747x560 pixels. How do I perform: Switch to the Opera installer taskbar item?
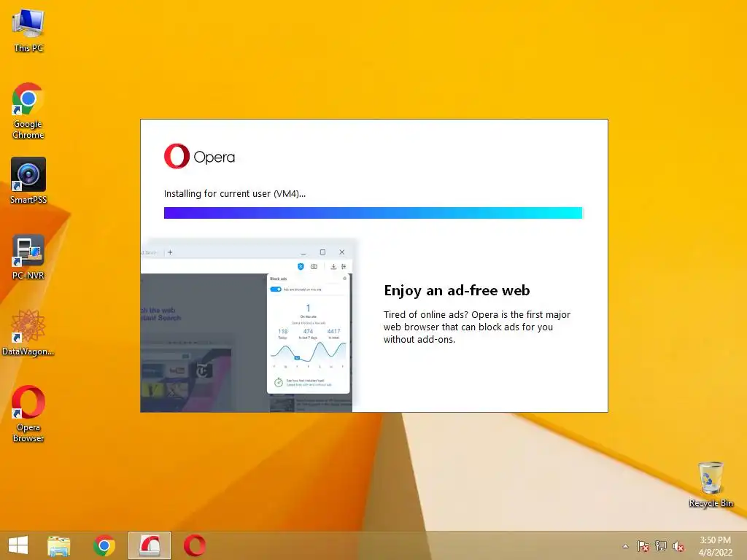click(x=150, y=545)
